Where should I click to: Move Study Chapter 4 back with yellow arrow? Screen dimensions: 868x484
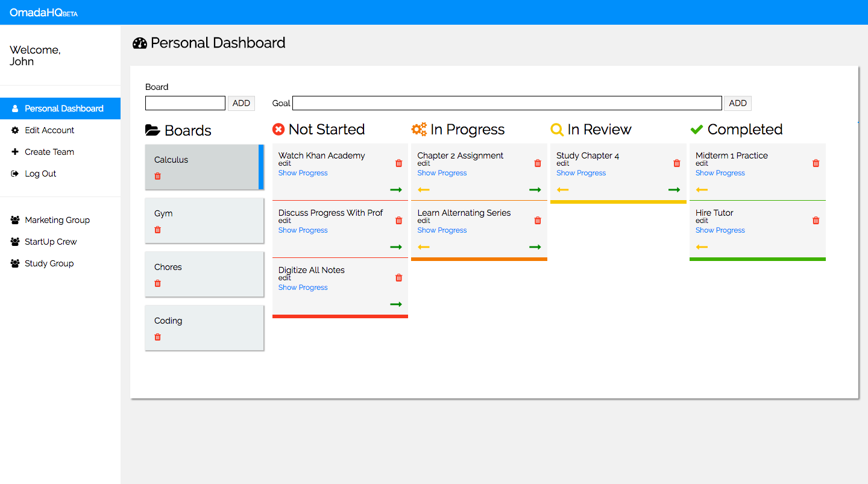tap(562, 190)
